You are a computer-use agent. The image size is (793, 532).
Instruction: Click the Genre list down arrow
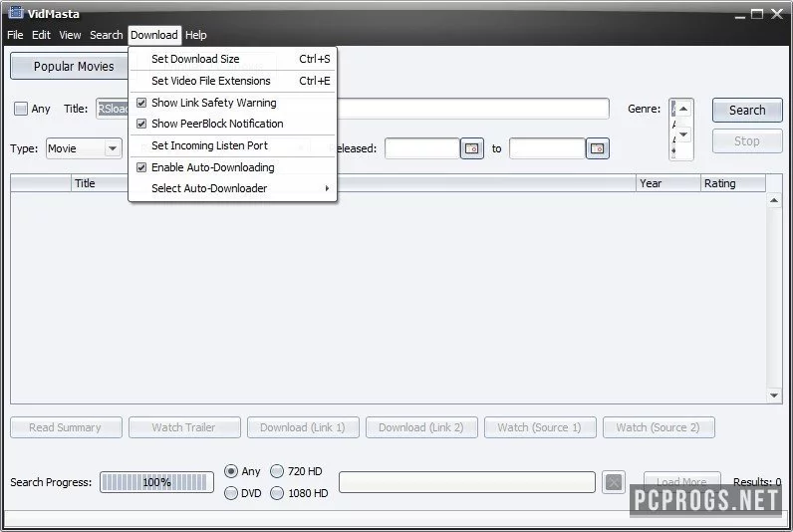tap(683, 134)
